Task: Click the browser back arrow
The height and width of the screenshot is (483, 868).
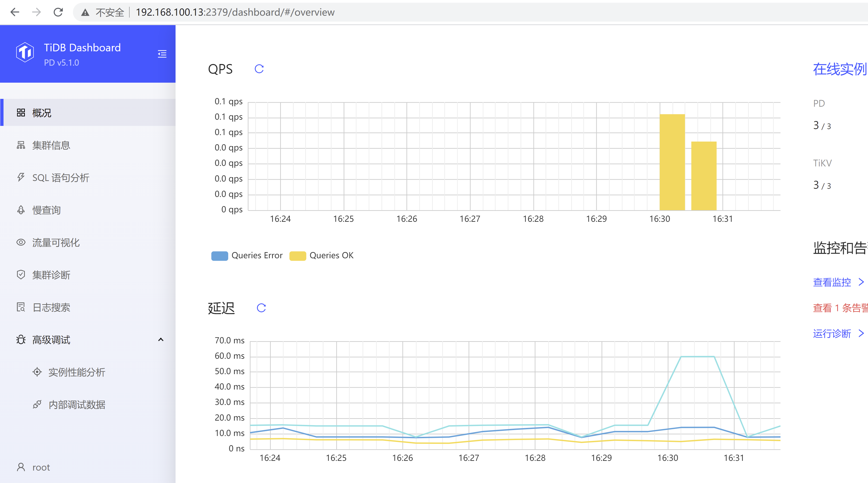Action: pos(15,12)
